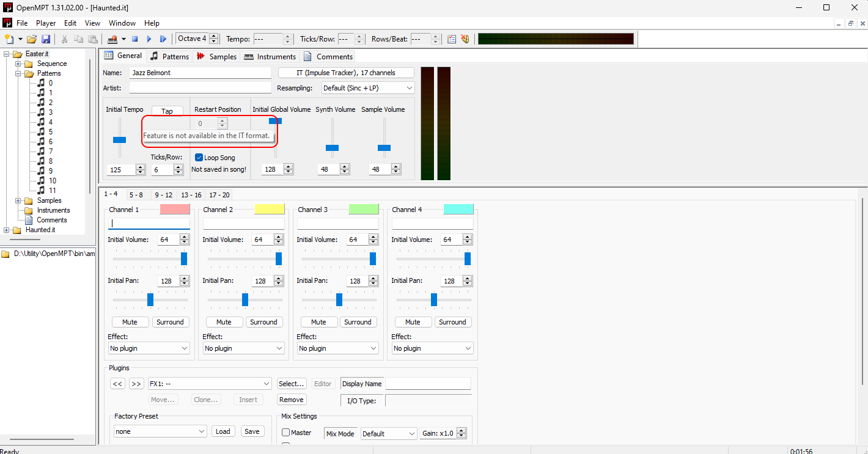Switch to the Instruments tab

coord(270,56)
